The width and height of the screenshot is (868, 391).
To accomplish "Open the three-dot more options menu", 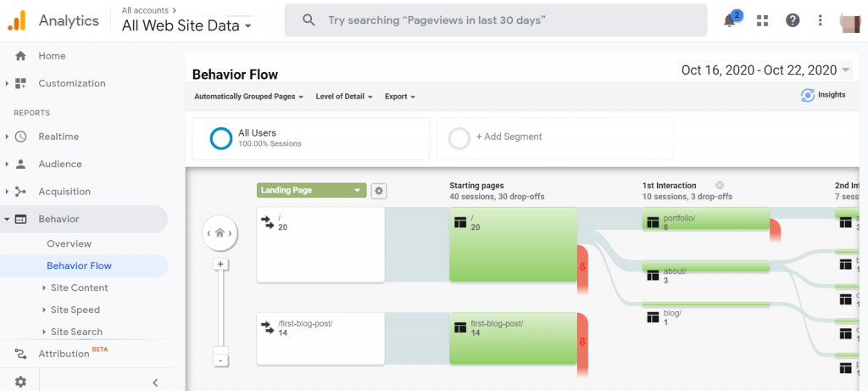I will 820,20.
